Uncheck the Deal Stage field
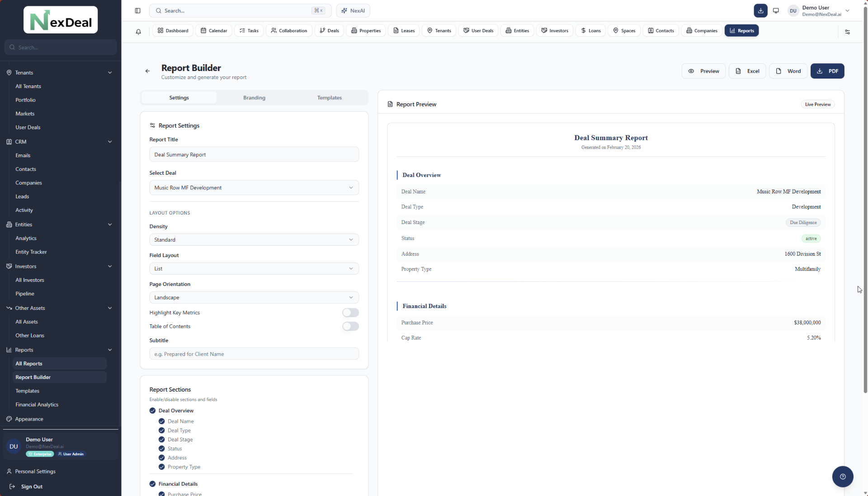Screen dimensions: 868x496 [161, 439]
